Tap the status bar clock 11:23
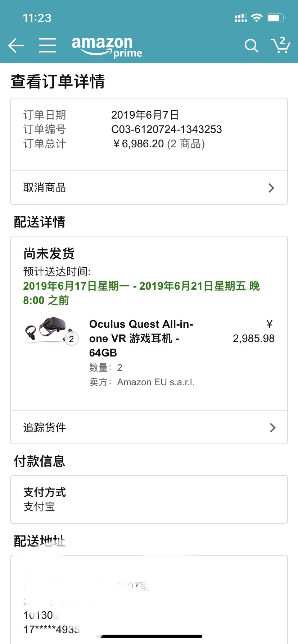The image size is (298, 644). [x=37, y=18]
